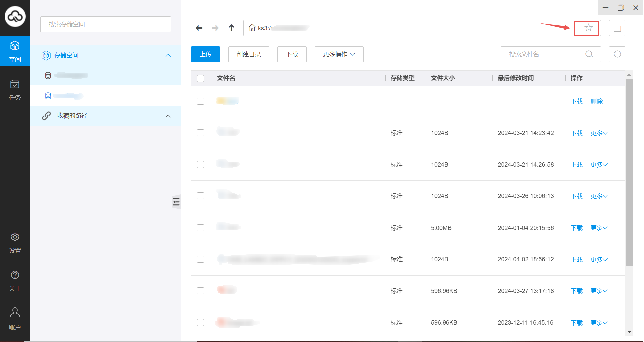
Task: Click the refresh icon beside file search
Action: pyautogui.click(x=617, y=54)
